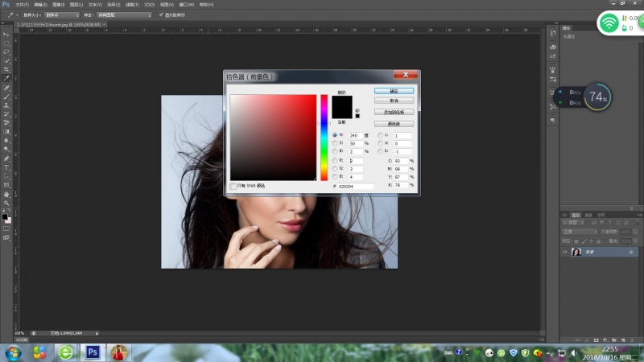Viewport: 644px width, 362px height.
Task: Select the Crop tool
Action: [x=6, y=69]
